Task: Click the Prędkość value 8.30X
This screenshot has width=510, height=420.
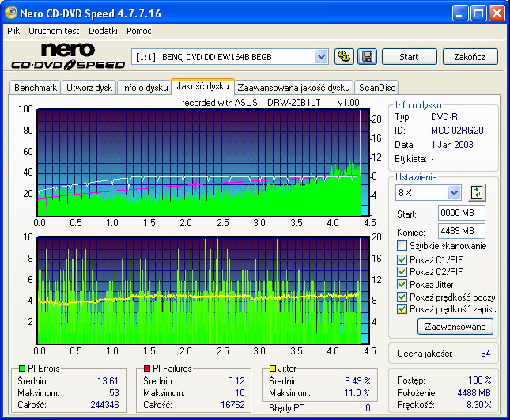Action: click(x=479, y=405)
